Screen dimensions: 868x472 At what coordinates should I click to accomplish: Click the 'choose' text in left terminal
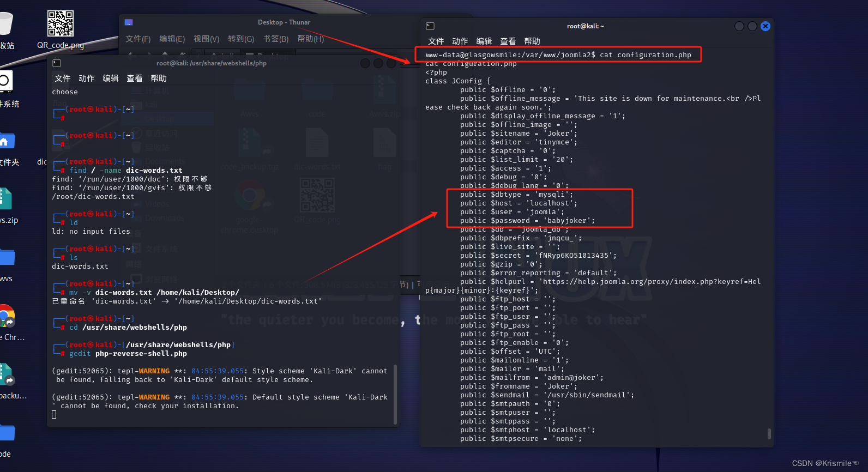pyautogui.click(x=65, y=92)
